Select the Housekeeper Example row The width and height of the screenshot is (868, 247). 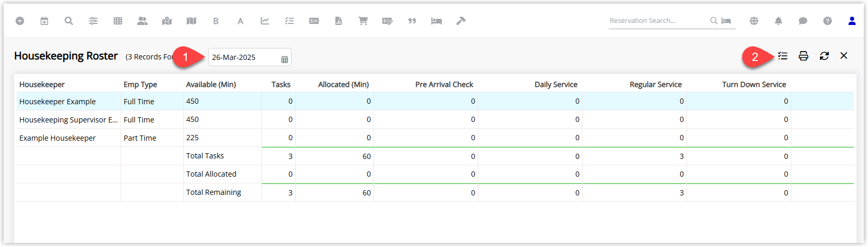click(x=435, y=101)
